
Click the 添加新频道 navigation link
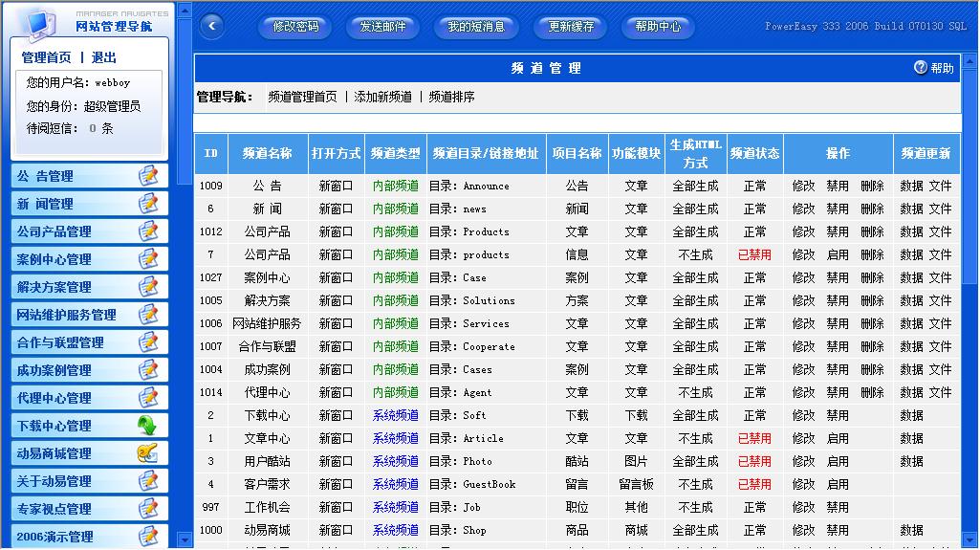[x=382, y=97]
